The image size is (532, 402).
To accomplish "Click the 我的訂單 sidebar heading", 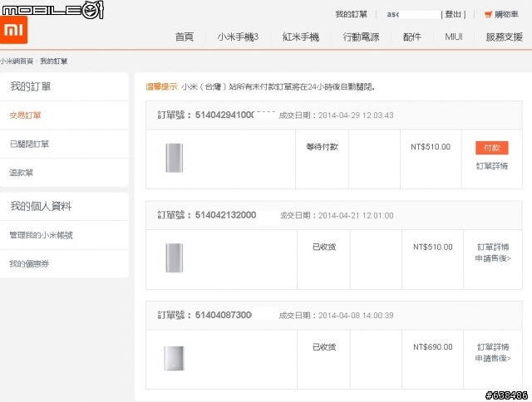I will pyautogui.click(x=31, y=86).
